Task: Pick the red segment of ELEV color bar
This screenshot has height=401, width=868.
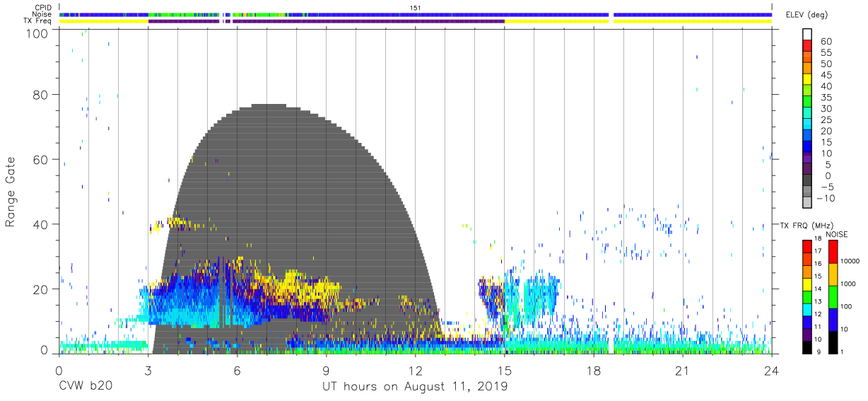Action: (807, 47)
